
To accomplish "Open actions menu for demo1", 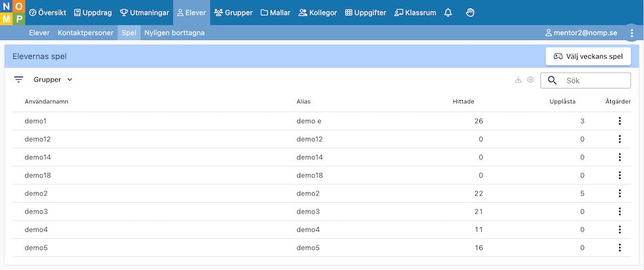I will point(620,121).
